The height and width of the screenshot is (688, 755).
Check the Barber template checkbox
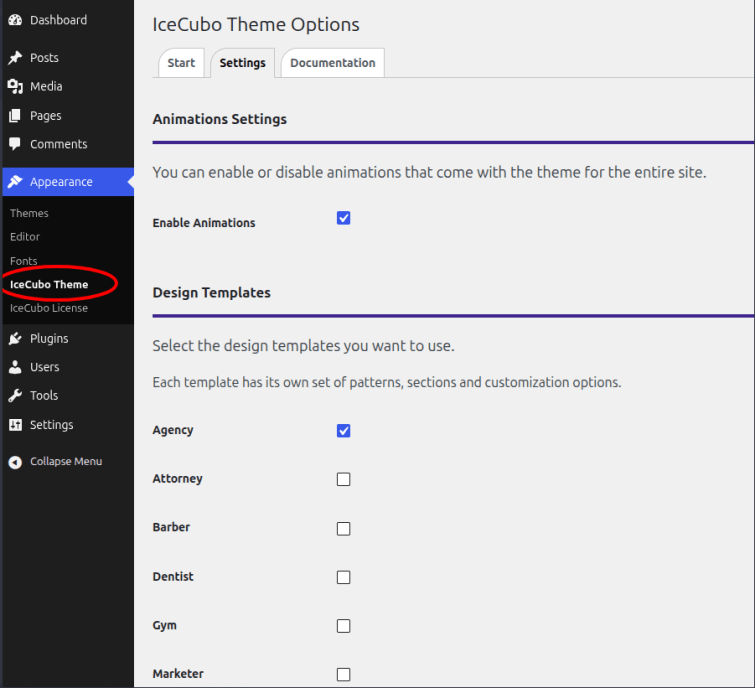tap(343, 528)
